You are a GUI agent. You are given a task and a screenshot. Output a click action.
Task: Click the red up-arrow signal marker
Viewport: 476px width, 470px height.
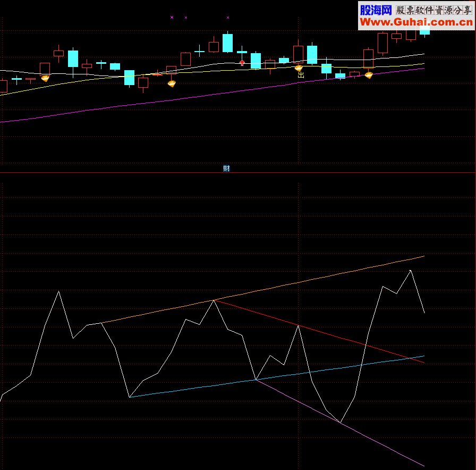[x=242, y=63]
